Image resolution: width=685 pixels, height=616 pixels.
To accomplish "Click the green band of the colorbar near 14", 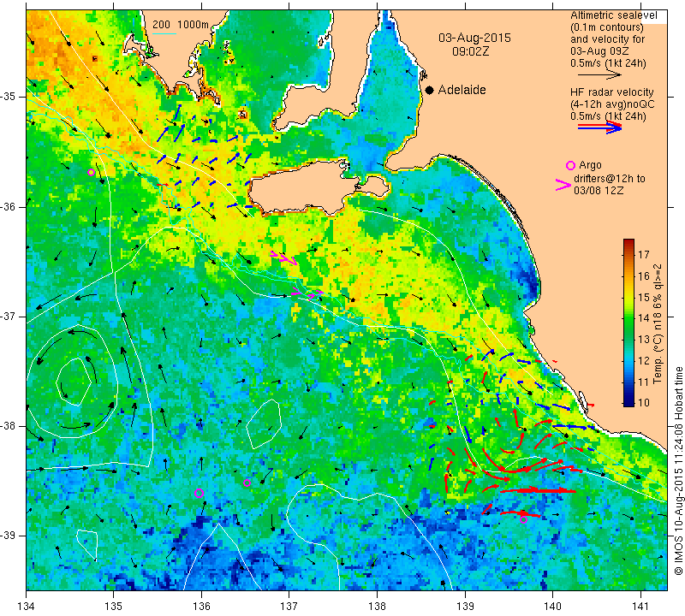I will (x=628, y=319).
